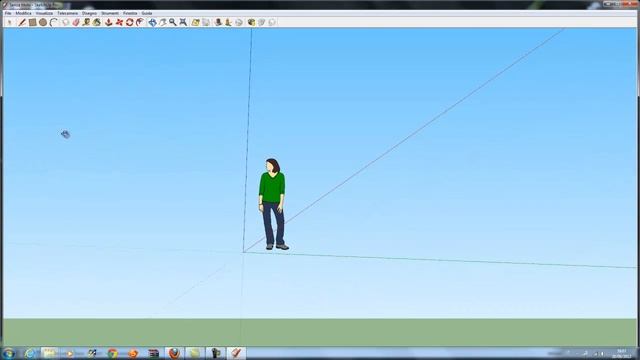Open the Windows Start menu
Viewport: 640px width, 360px height.
tap(9, 353)
